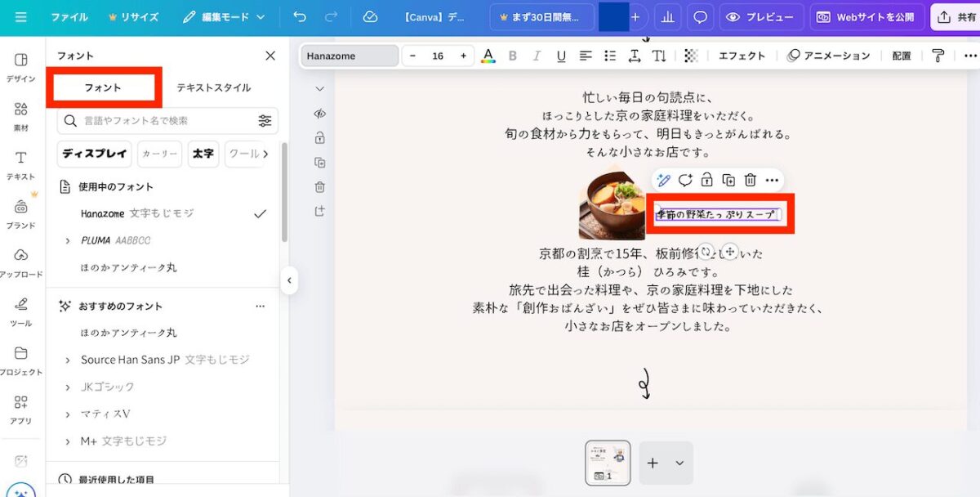
Task: Open the text alignment option
Action: [586, 56]
